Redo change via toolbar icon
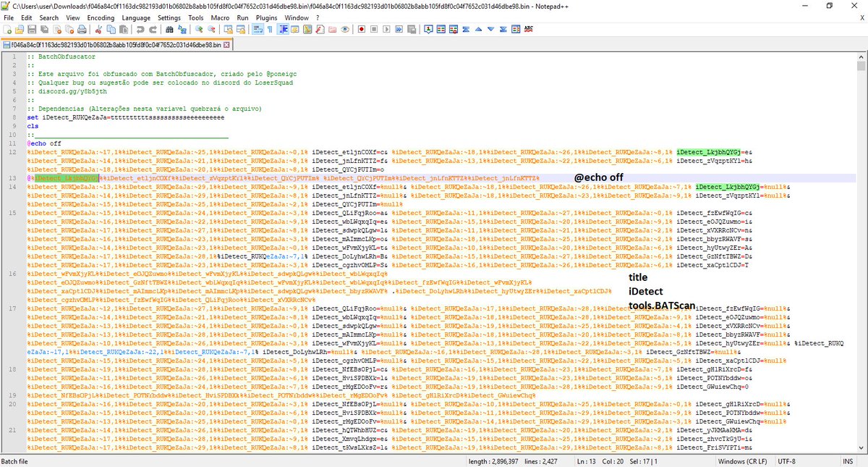 153,30
